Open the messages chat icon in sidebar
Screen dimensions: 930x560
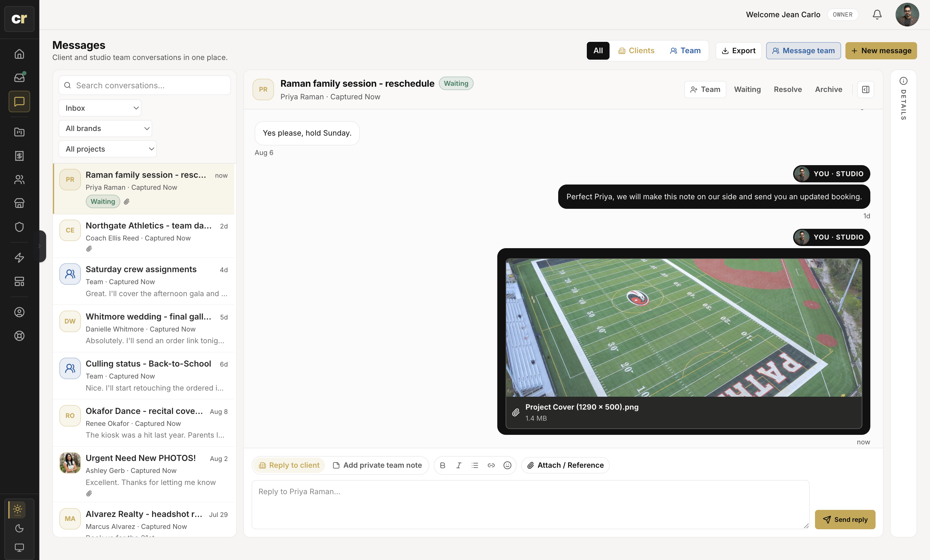coord(19,101)
